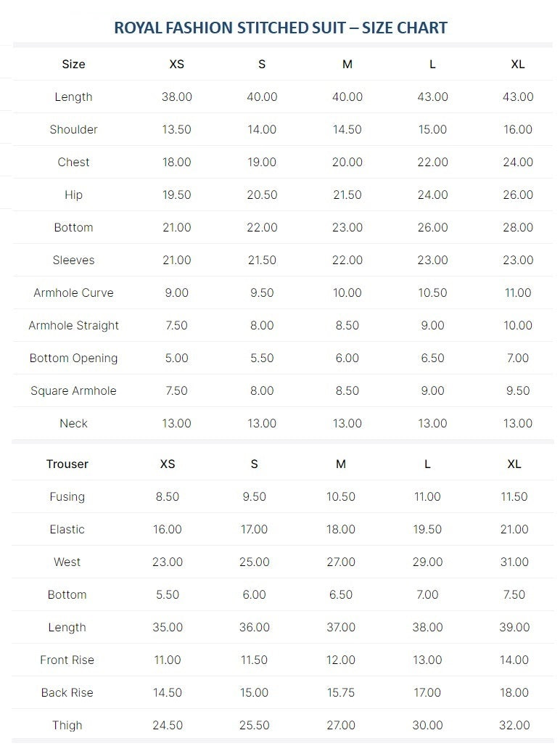This screenshot has height=746, width=560.
Task: Click the Armhole Straight row label
Action: point(73,325)
